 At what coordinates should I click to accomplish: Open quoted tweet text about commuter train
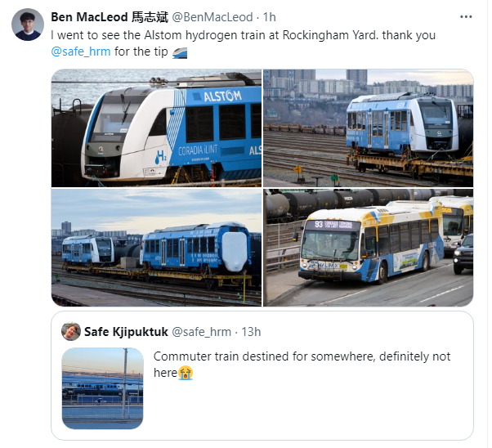coord(302,356)
